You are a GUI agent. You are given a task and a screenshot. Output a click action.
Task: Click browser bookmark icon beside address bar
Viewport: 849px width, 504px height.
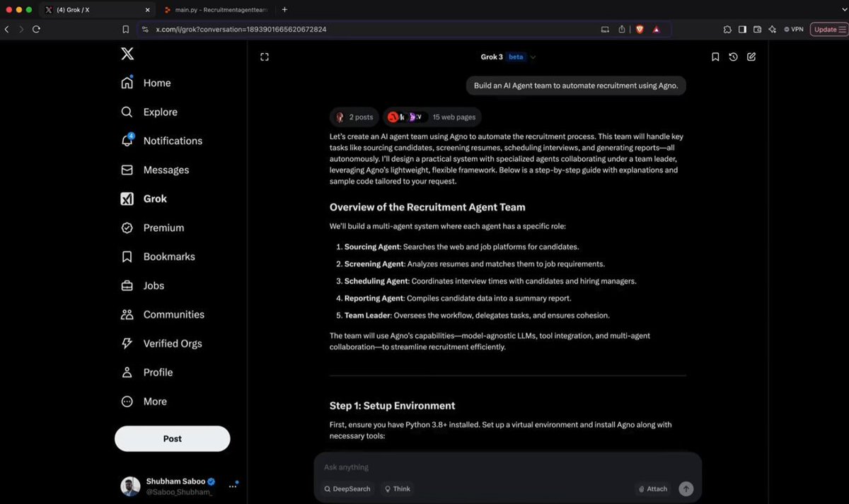pyautogui.click(x=125, y=29)
